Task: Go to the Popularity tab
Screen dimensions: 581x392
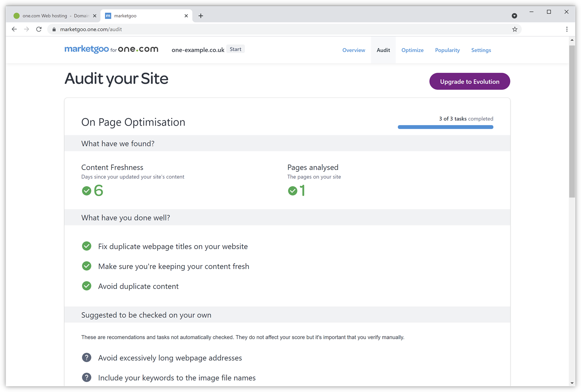Action: pyautogui.click(x=447, y=50)
